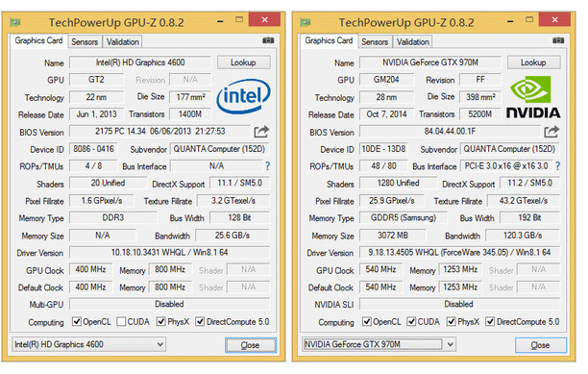The image size is (588, 374).
Task: Click the BIOS Version field 84.04.44.00.1F
Action: [451, 132]
